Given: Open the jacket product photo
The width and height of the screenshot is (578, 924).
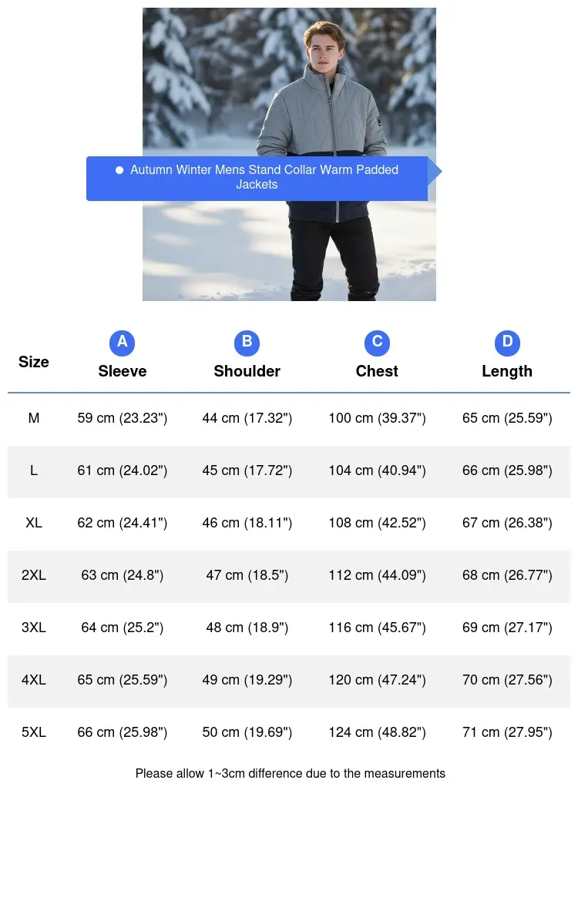Looking at the screenshot, I should click(289, 154).
